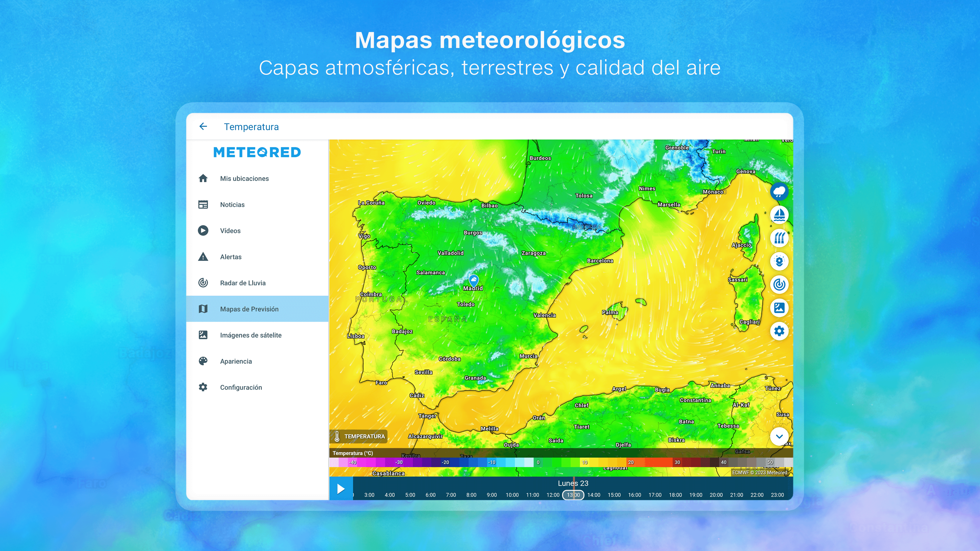Select the rain radar layer button on map
This screenshot has height=551, width=980.
(779, 285)
